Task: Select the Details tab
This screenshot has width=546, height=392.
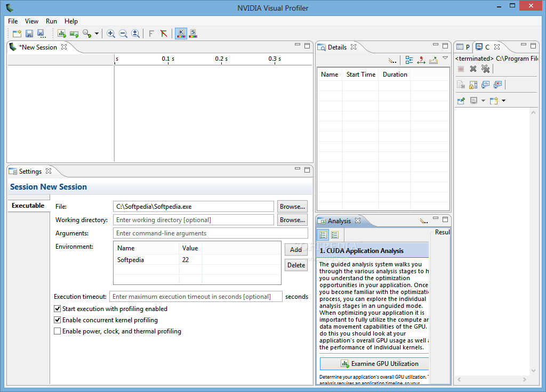Action: pos(337,47)
